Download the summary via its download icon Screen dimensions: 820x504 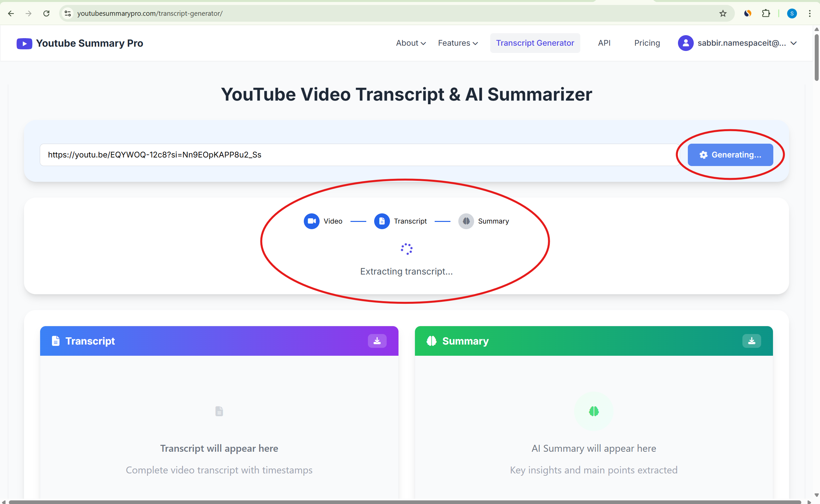click(x=751, y=341)
